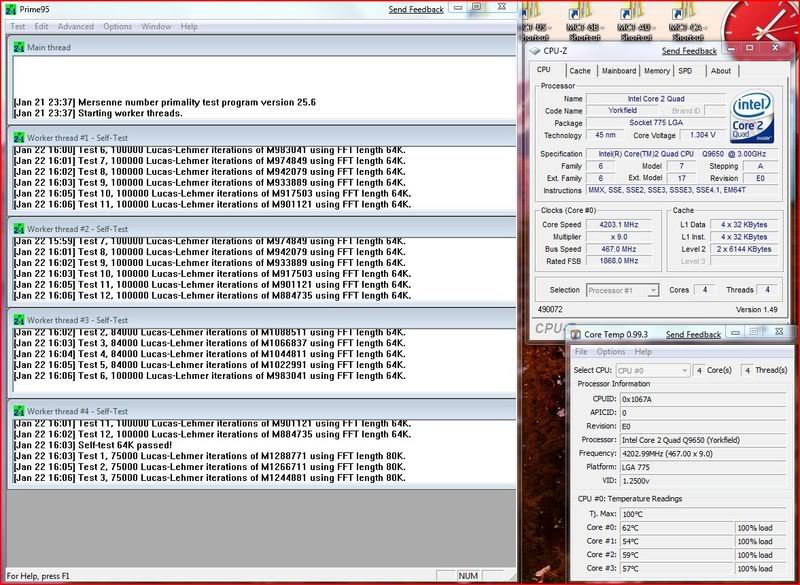Click the CPU-Z title bar icon
Screen dimensions: 800x585
pyautogui.click(x=535, y=51)
